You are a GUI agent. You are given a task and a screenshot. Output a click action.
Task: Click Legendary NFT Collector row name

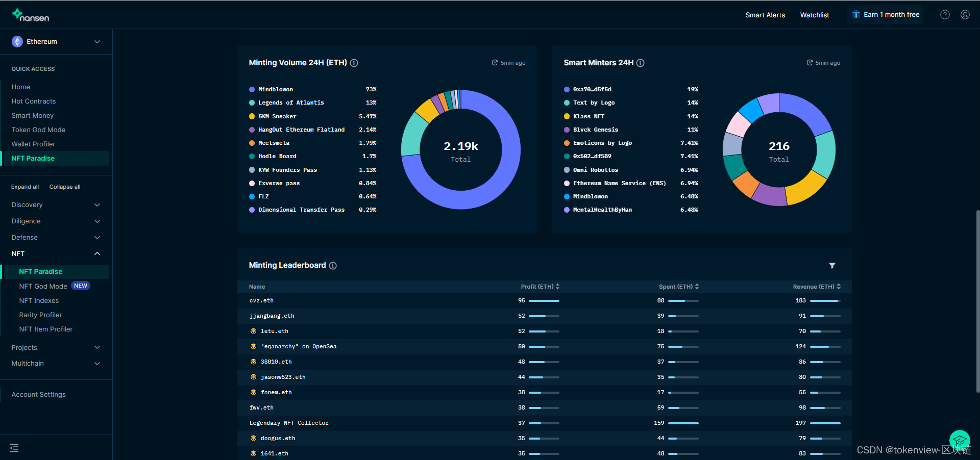289,423
